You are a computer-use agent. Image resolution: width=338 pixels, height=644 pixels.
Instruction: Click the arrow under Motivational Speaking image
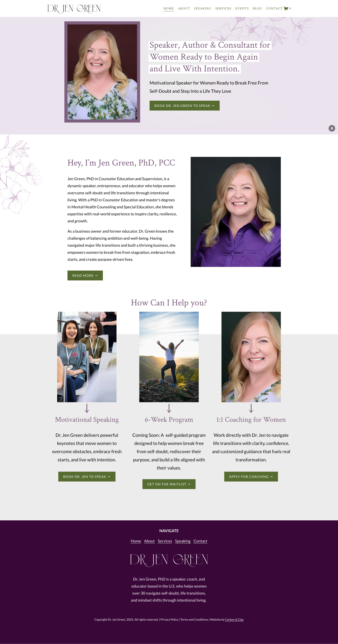(87, 408)
